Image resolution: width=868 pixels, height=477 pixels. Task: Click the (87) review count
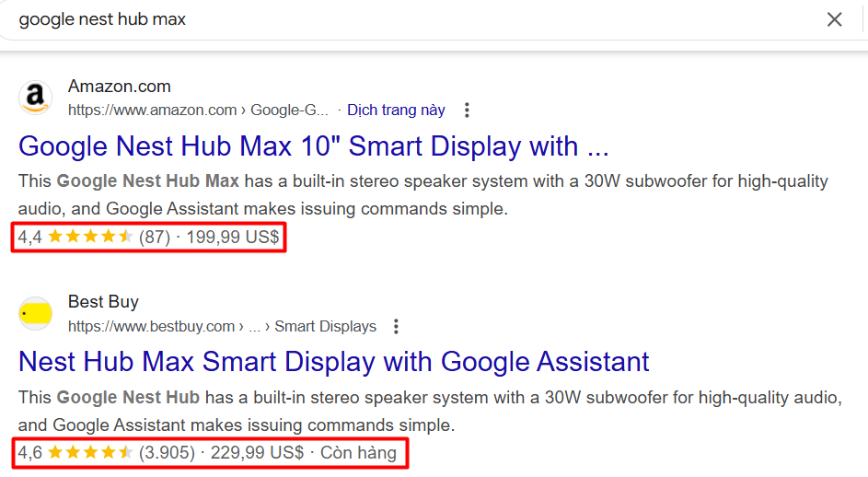tap(155, 238)
